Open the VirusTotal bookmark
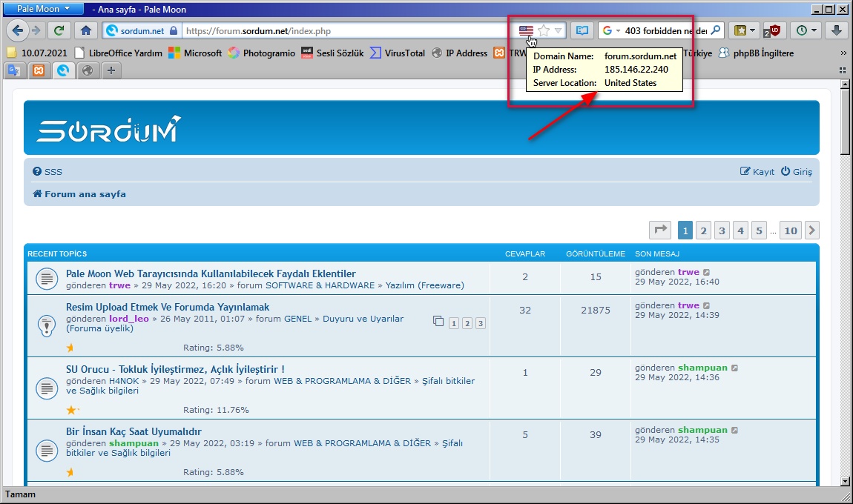Viewport: 853px width, 504px height. [398, 53]
